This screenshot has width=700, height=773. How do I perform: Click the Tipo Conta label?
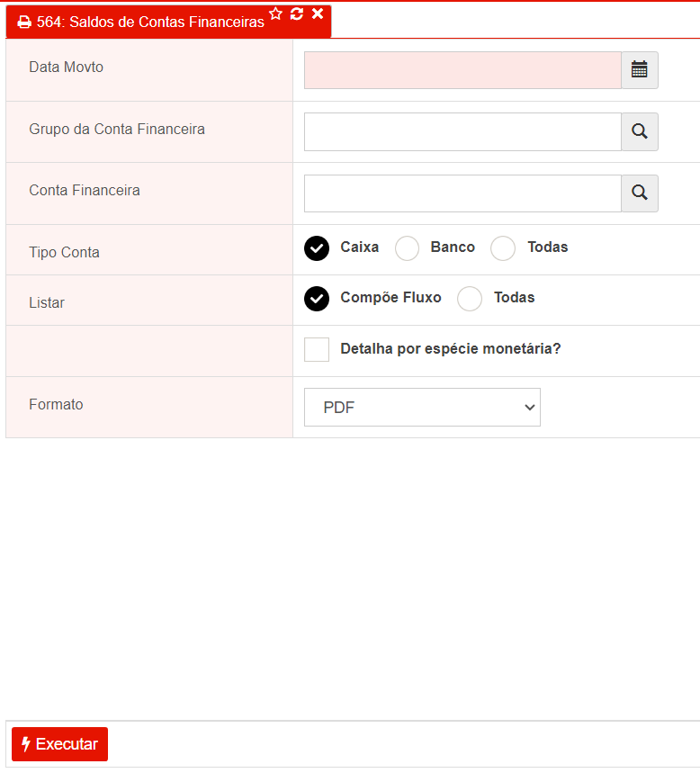pos(64,252)
